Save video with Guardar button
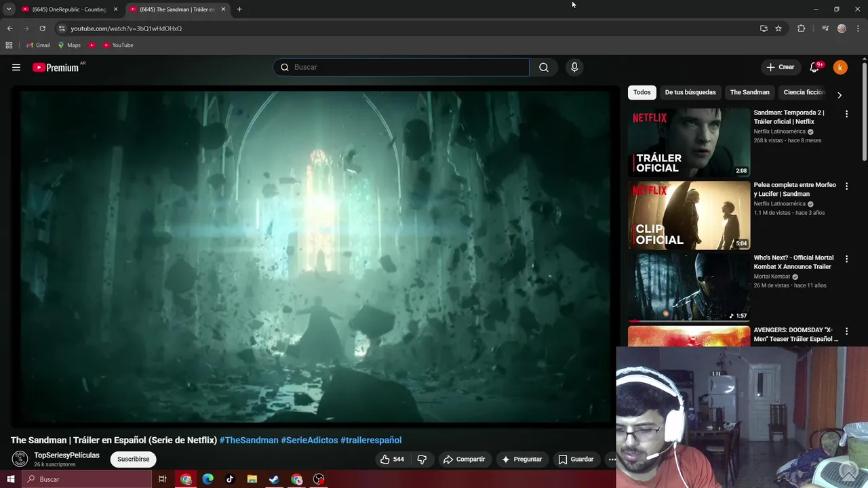This screenshot has width=868, height=488. pyautogui.click(x=576, y=459)
